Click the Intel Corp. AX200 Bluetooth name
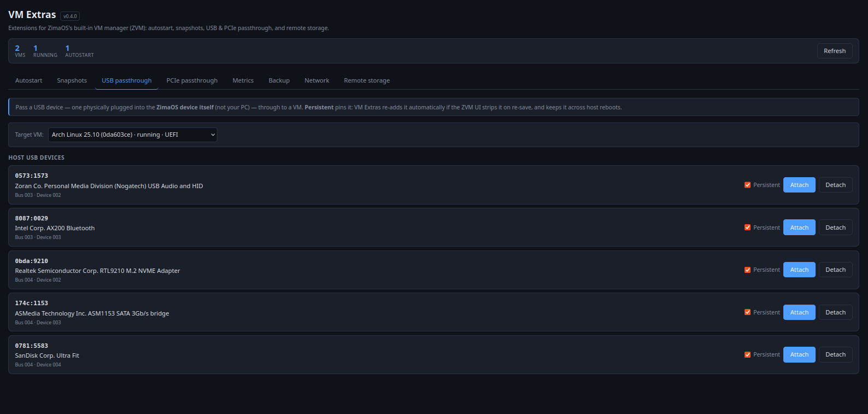 [55, 228]
